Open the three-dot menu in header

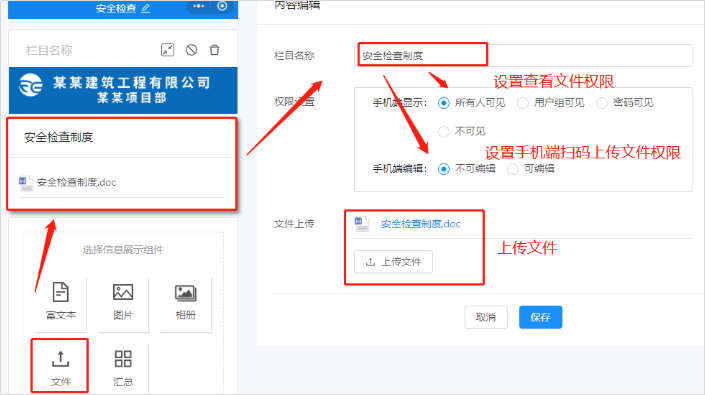(x=198, y=6)
